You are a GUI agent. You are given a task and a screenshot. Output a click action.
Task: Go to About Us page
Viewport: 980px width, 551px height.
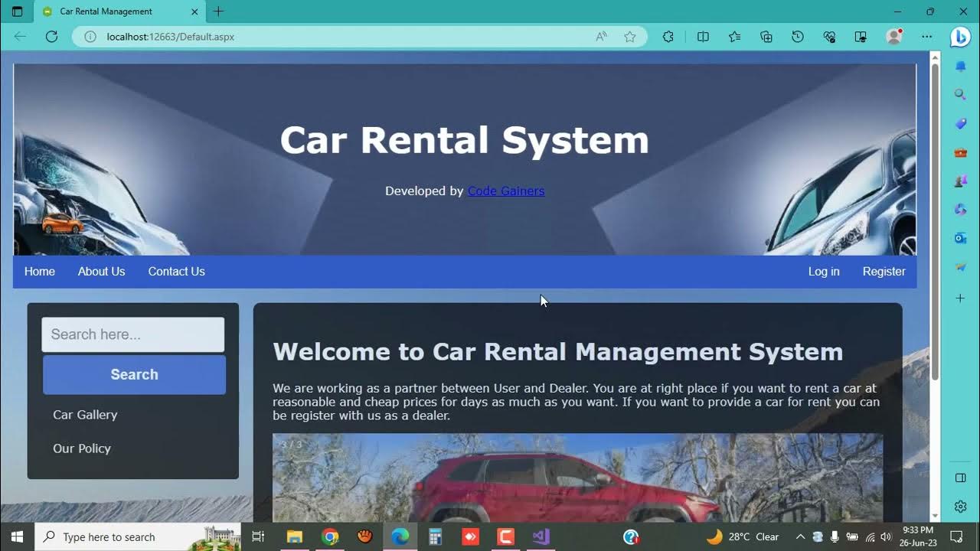(101, 272)
